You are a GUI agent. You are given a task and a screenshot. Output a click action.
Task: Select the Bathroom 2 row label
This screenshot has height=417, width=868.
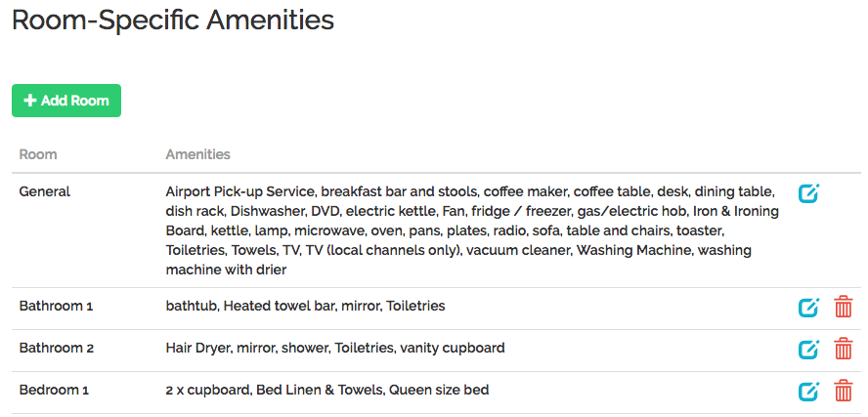click(57, 348)
